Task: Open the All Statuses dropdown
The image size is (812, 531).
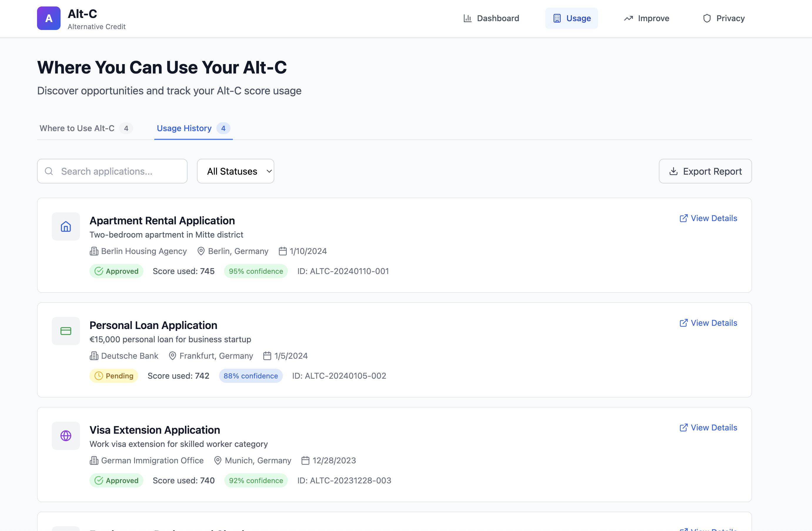Action: coord(235,171)
